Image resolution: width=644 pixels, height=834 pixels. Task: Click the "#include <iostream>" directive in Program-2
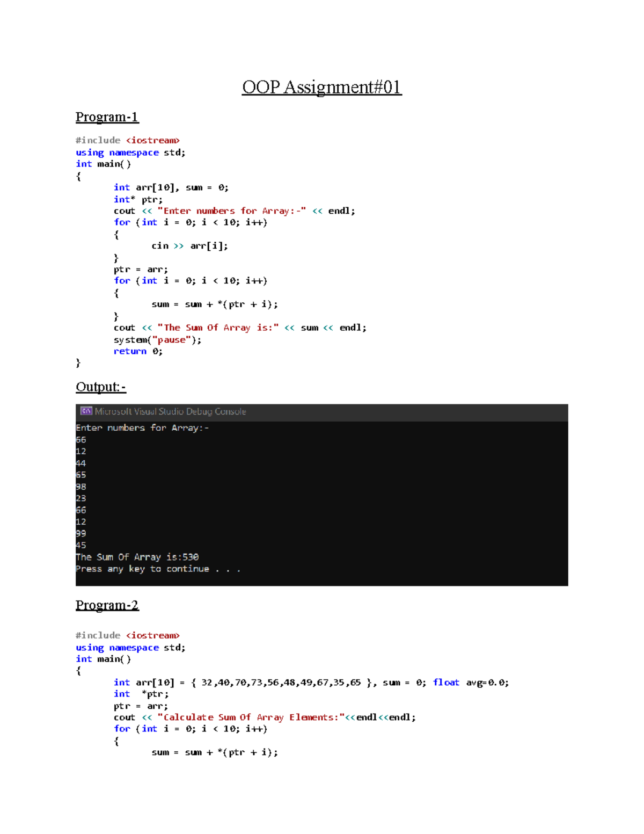pyautogui.click(x=127, y=635)
